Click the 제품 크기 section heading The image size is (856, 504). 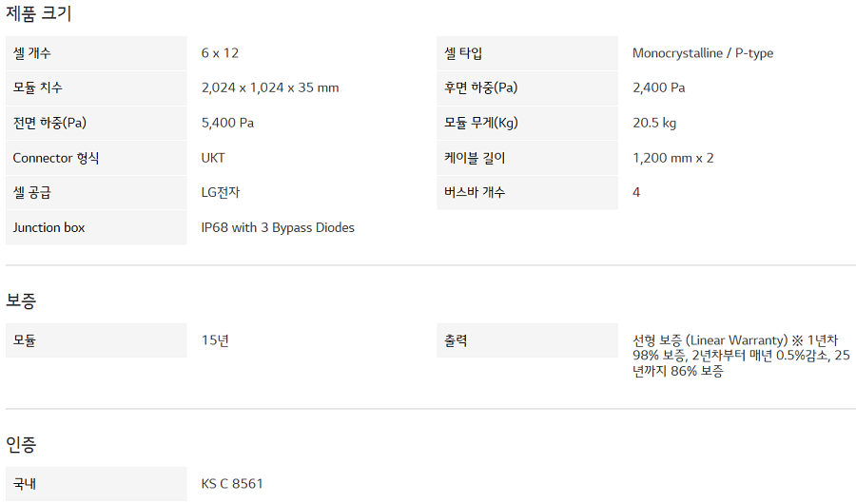pyautogui.click(x=39, y=13)
